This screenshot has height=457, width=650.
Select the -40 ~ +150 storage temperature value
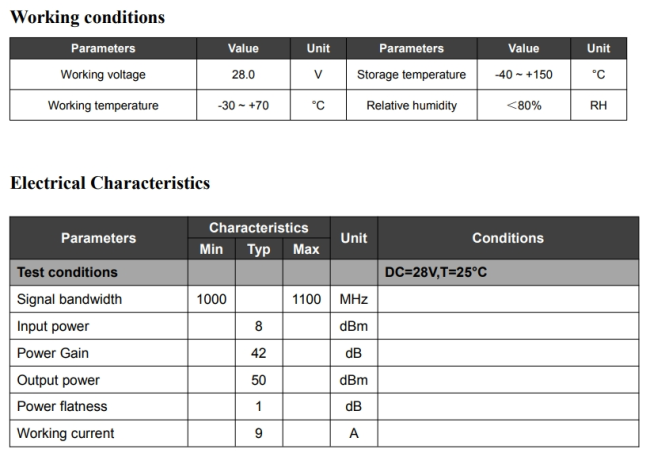(x=523, y=75)
